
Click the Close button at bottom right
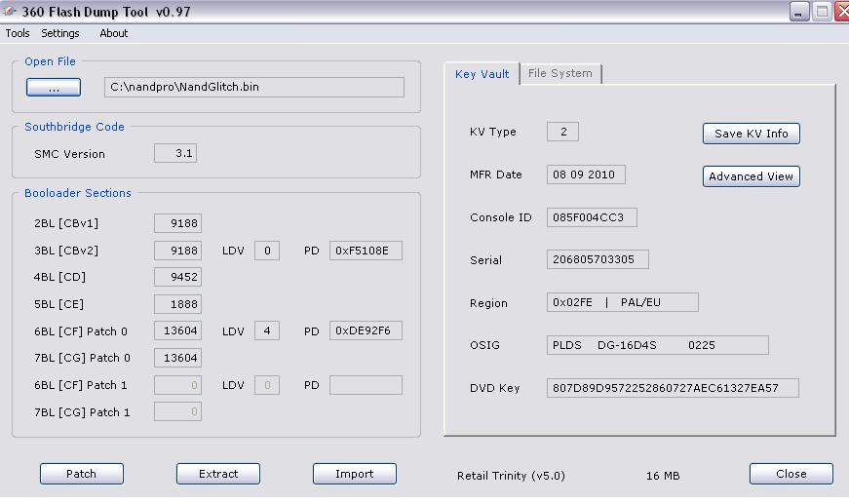tap(791, 474)
